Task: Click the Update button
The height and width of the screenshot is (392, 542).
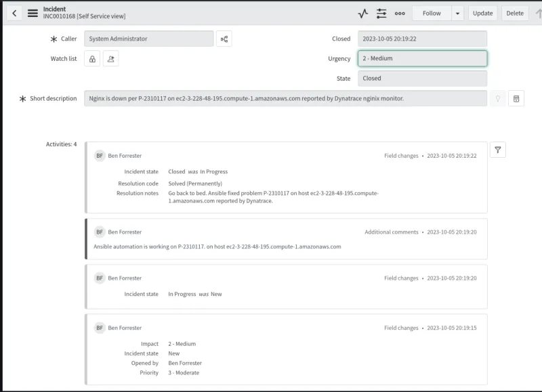Action: [482, 13]
